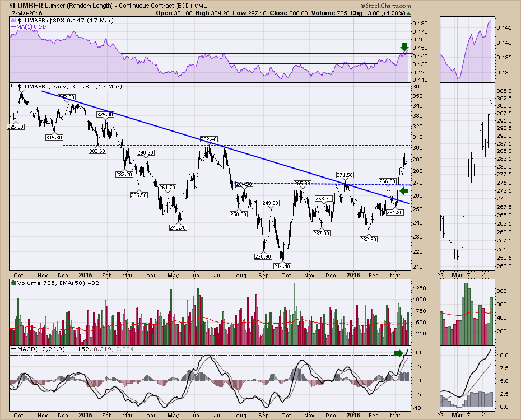The width and height of the screenshot is (521, 420).
Task: Click the Volume 705, EMA(50) 482 legend
Action: click(x=58, y=283)
